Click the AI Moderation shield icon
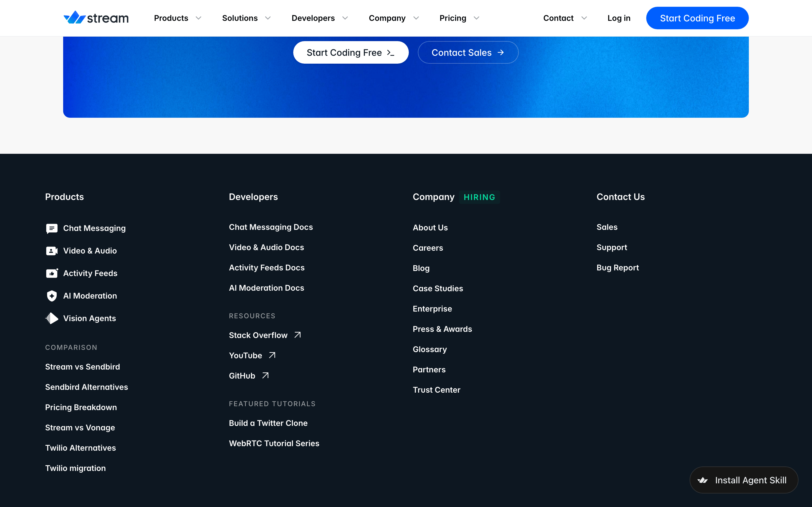Screen dimensions: 812x507 point(52,296)
